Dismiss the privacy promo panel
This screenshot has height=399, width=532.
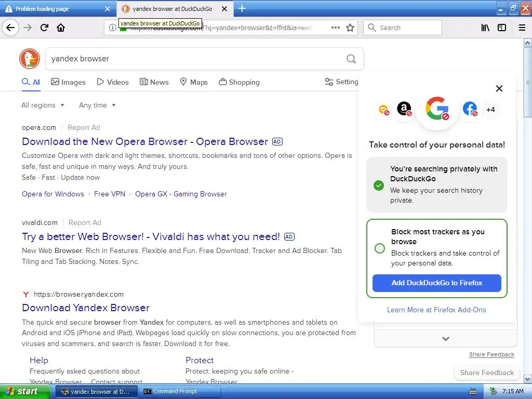pyautogui.click(x=499, y=88)
